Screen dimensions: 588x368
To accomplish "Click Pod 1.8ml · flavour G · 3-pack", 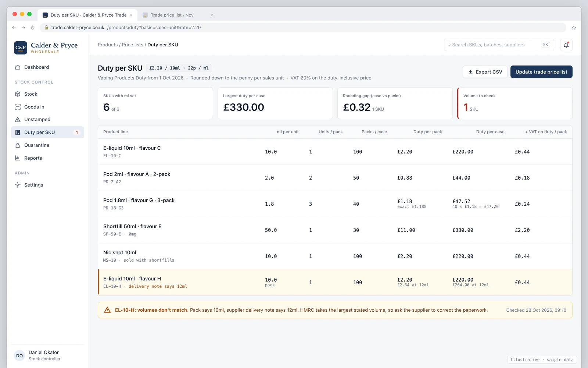I will (x=139, y=200).
